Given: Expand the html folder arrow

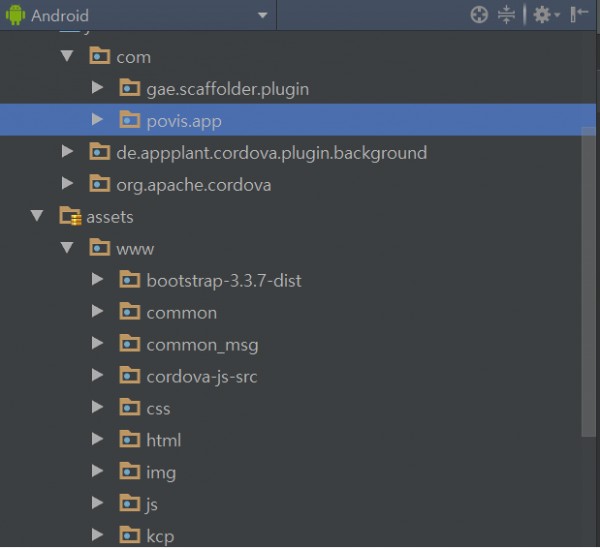Looking at the screenshot, I should pos(98,439).
